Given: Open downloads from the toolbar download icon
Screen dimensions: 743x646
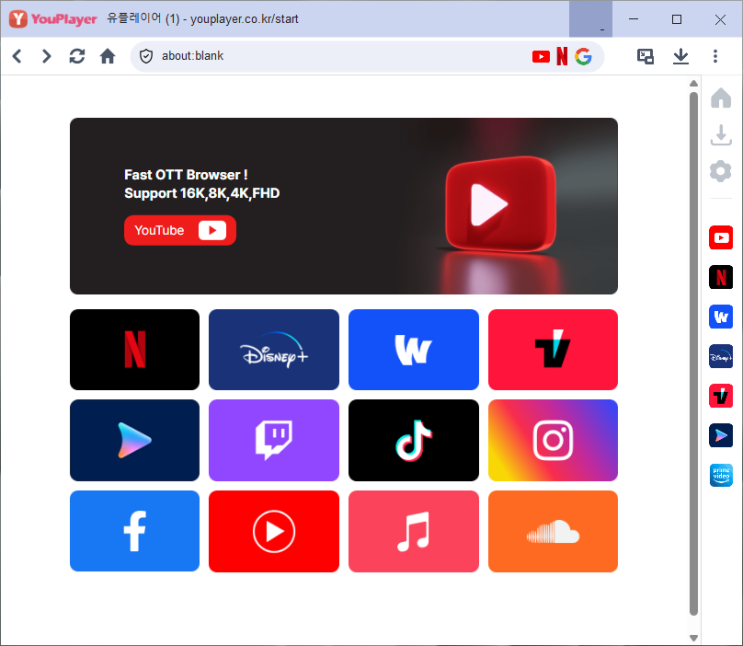Looking at the screenshot, I should [x=681, y=56].
